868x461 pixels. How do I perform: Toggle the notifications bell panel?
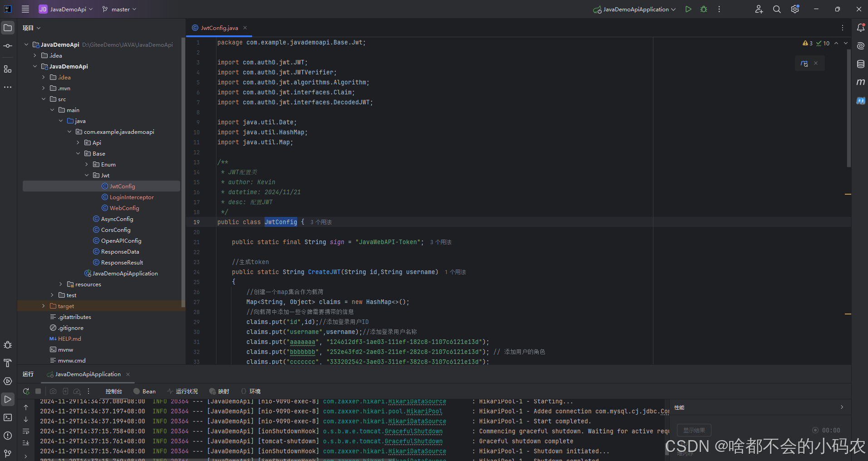pos(861,28)
